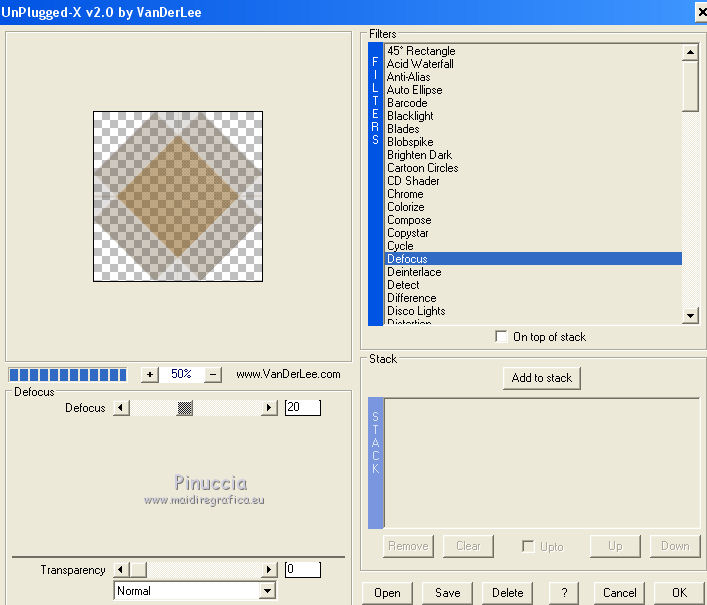This screenshot has width=707, height=605.
Task: Click Defocus slider left arrow
Action: [121, 408]
